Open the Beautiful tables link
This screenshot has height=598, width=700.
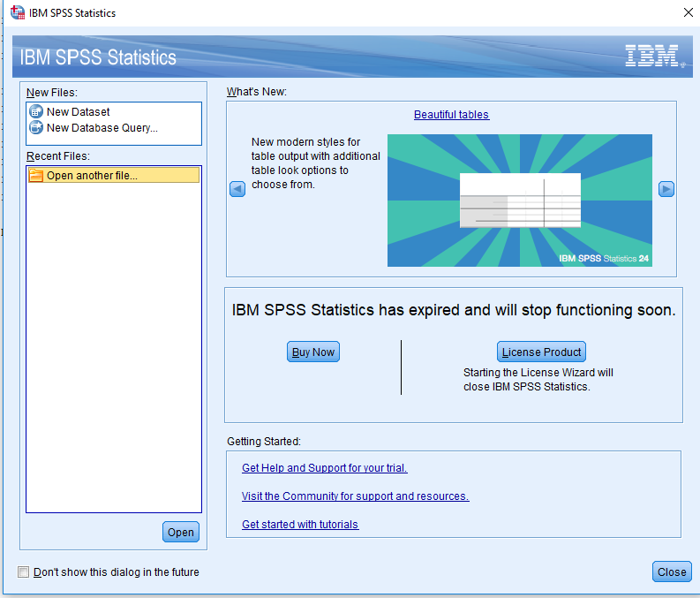[x=451, y=115]
